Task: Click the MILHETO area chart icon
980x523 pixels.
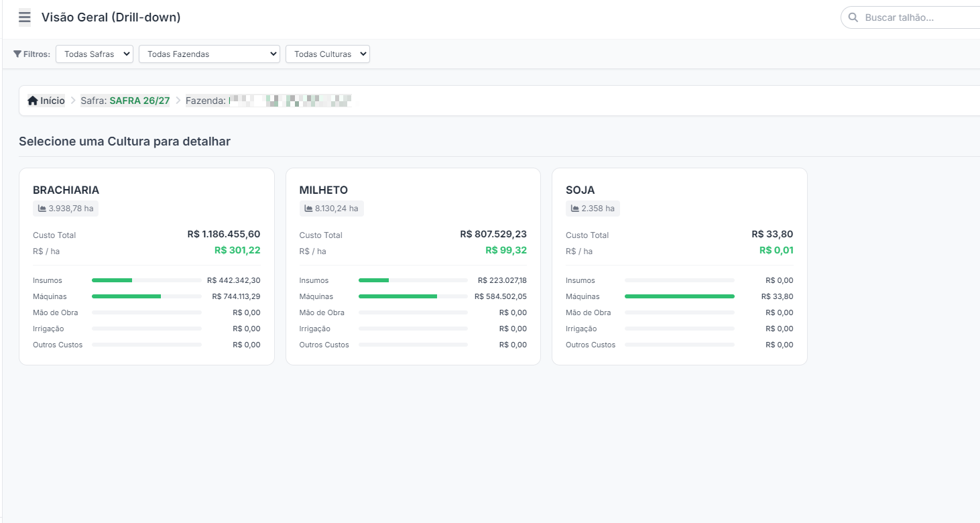Action: (x=308, y=209)
